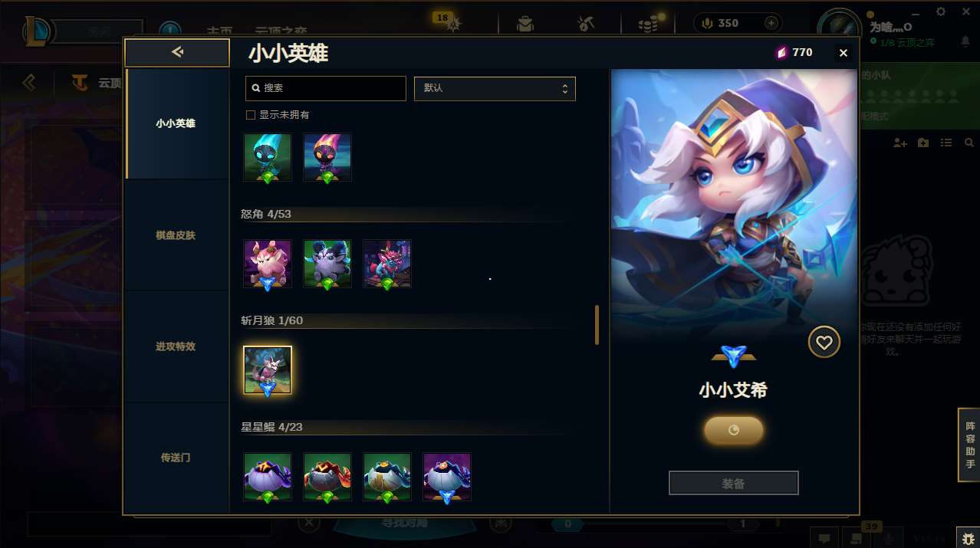Select the 斩月狼 little legend thumbnail

click(268, 370)
